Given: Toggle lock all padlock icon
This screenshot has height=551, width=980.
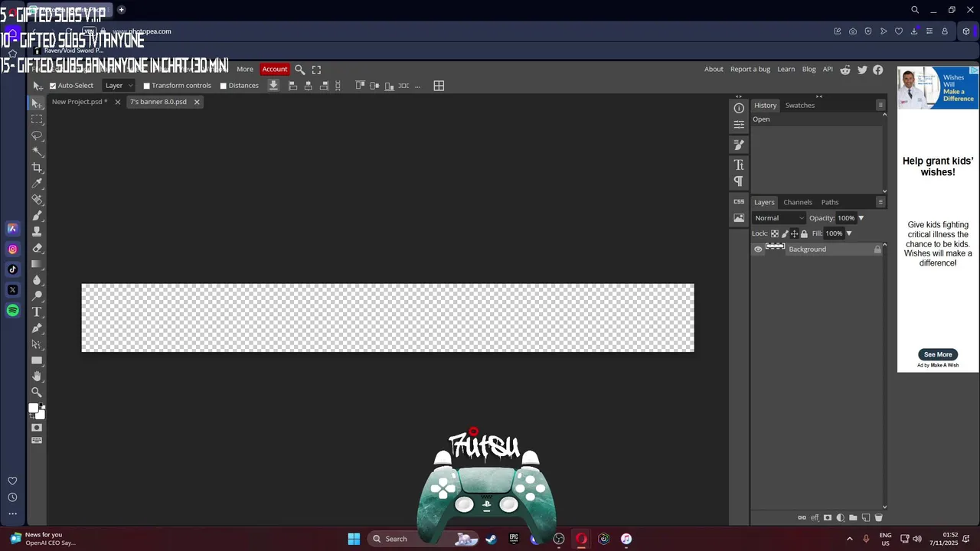Looking at the screenshot, I should click(x=804, y=233).
